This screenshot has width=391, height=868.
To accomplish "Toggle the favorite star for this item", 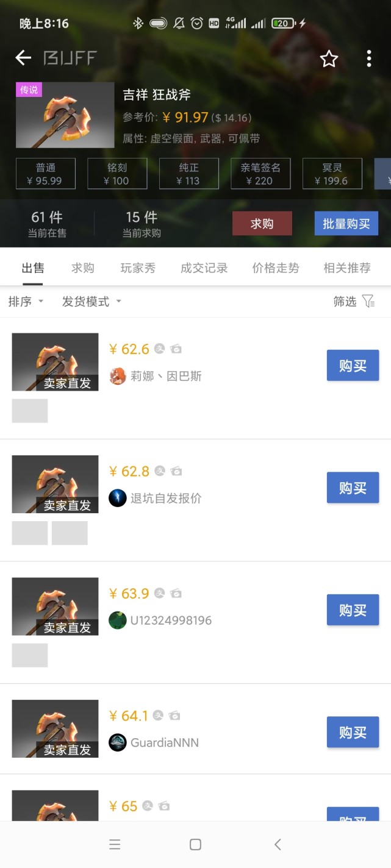I will tap(329, 58).
